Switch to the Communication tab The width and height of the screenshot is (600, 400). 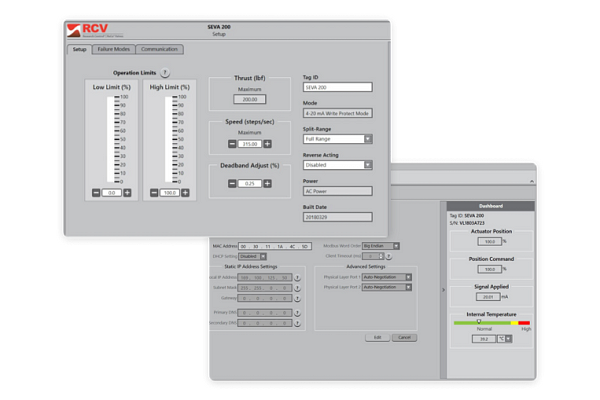(x=159, y=49)
